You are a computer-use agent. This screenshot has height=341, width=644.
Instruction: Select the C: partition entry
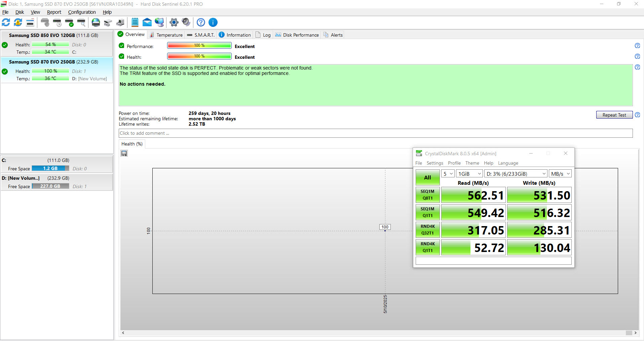57,164
